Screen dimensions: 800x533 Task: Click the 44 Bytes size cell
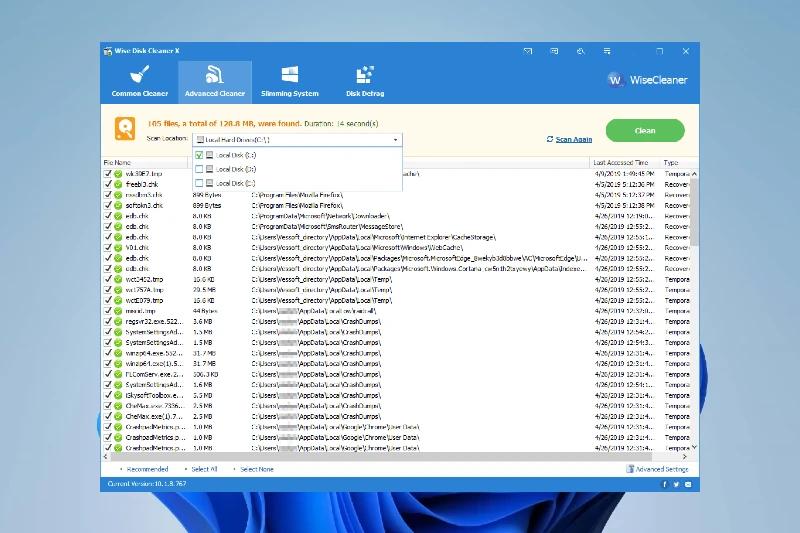tap(205, 311)
